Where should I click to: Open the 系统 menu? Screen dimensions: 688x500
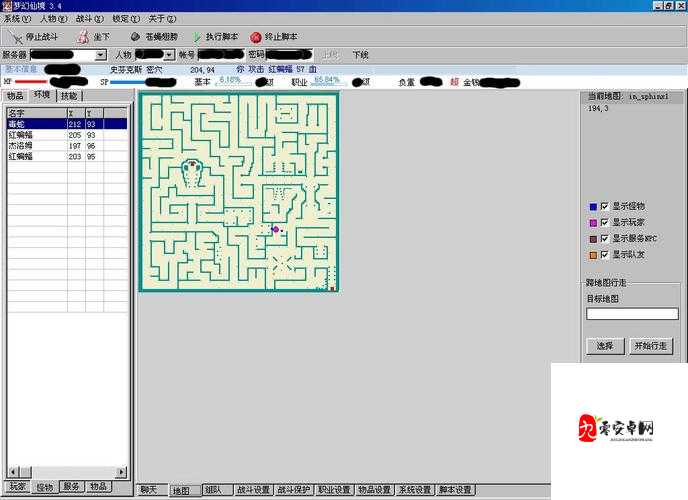[14, 19]
